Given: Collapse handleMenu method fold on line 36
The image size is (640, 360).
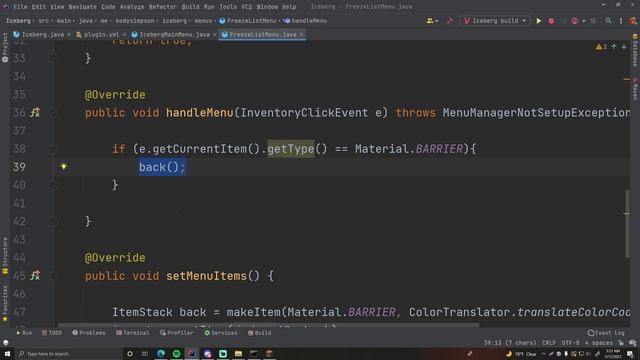Looking at the screenshot, I should (53, 113).
